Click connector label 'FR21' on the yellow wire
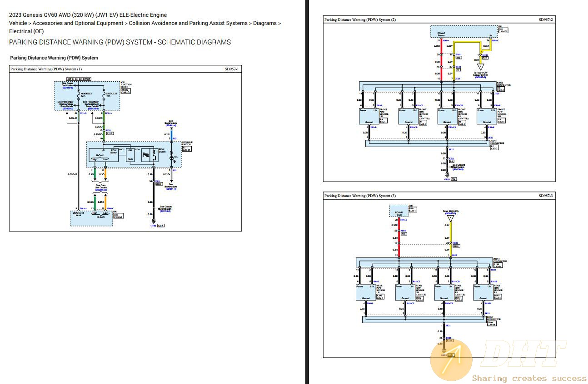 coord(455,243)
